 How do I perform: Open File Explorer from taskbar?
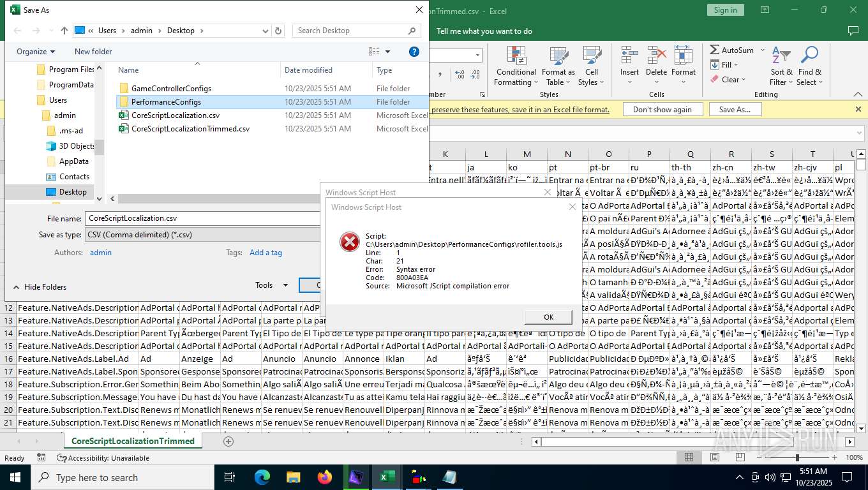pos(293,477)
